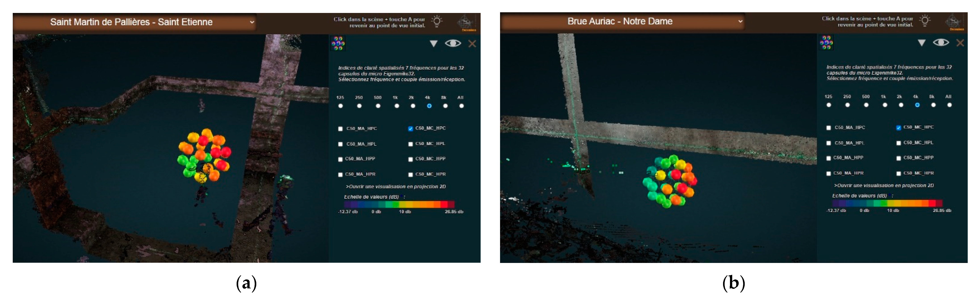Toggle the eye visibility icon in right panel

click(x=941, y=43)
